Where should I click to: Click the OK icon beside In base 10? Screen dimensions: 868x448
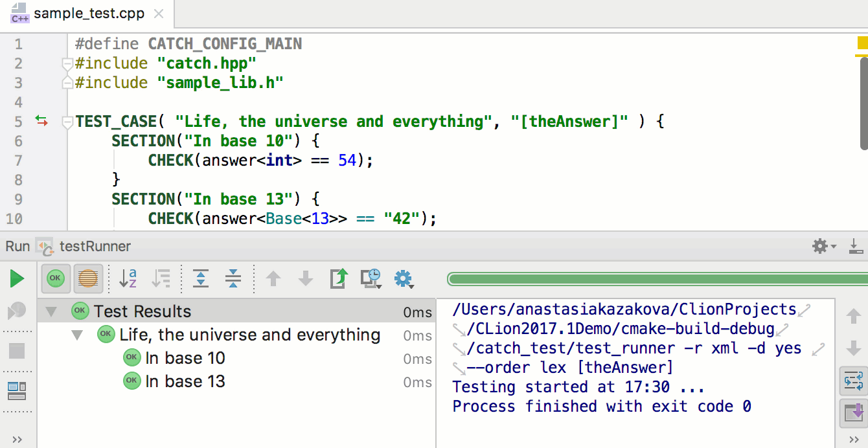[131, 358]
